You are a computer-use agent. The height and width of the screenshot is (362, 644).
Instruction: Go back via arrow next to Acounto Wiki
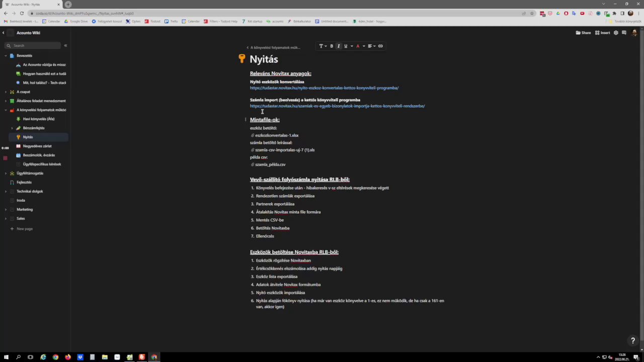click(x=3, y=33)
